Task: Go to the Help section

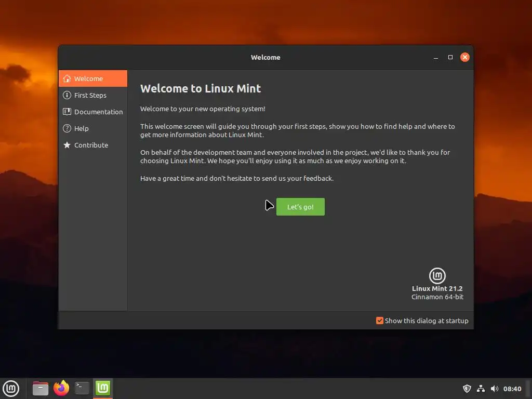Action: pos(93,128)
